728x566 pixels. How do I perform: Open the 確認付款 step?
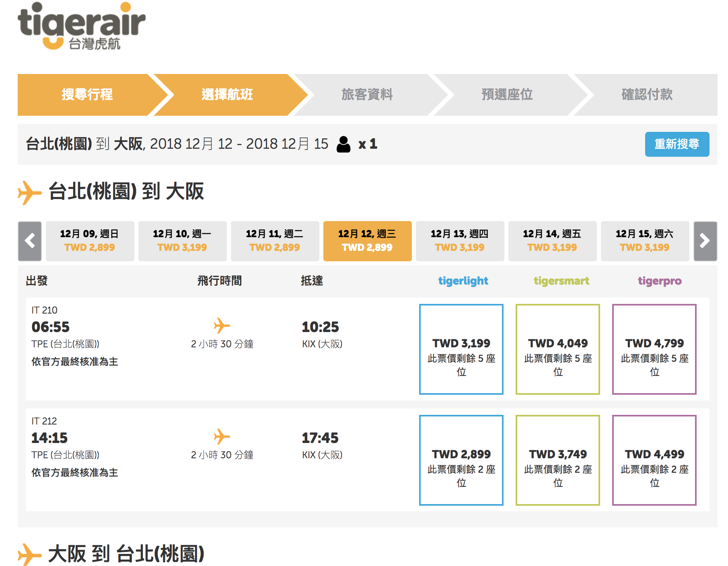tap(647, 95)
